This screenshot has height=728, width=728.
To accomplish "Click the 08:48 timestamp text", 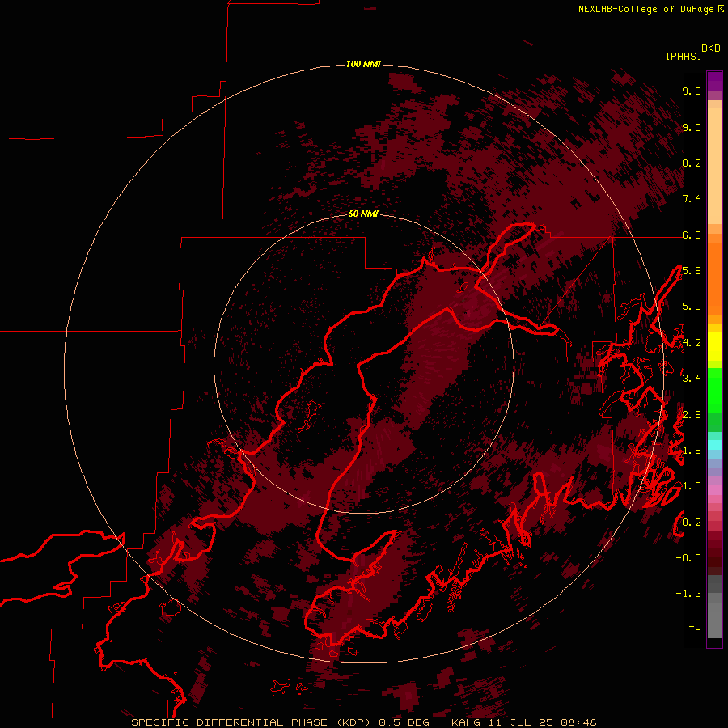I will (578, 722).
